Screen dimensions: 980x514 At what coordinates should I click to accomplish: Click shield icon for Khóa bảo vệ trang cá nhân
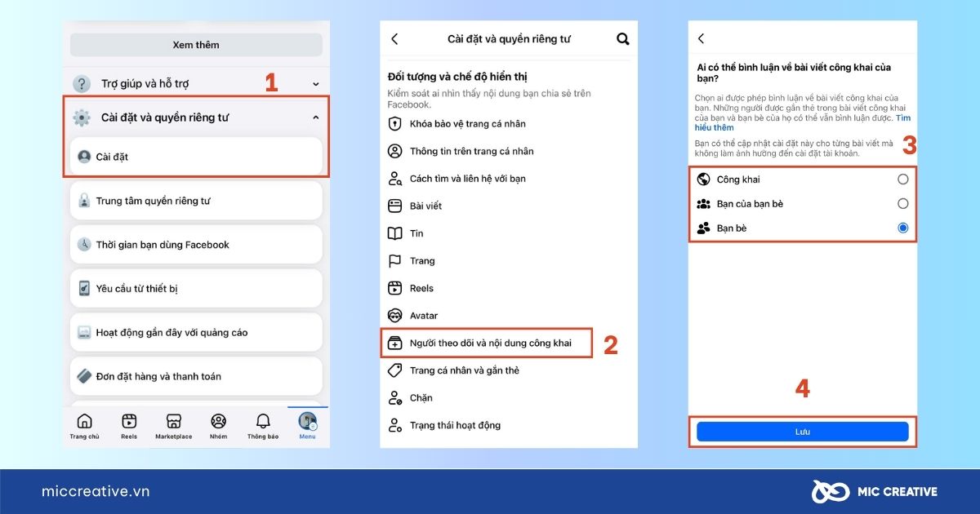coord(395,124)
